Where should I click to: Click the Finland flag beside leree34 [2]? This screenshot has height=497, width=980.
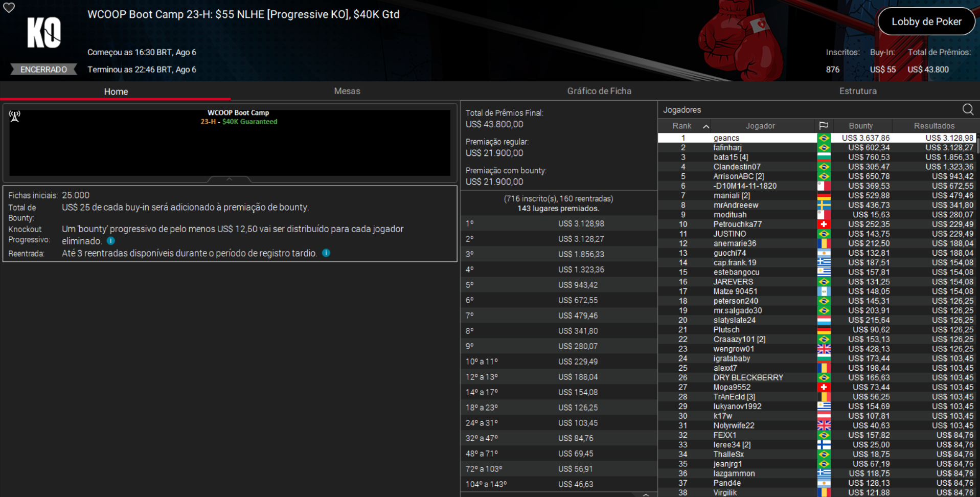pos(824,445)
